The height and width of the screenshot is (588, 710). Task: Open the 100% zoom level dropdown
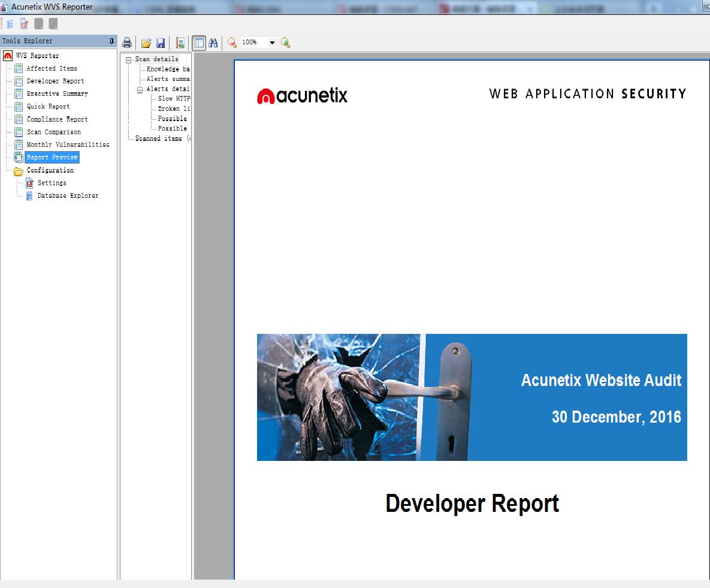tap(272, 43)
